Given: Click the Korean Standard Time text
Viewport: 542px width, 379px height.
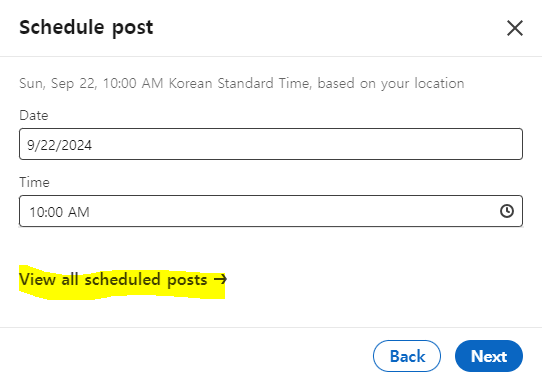Looking at the screenshot, I should (241, 83).
